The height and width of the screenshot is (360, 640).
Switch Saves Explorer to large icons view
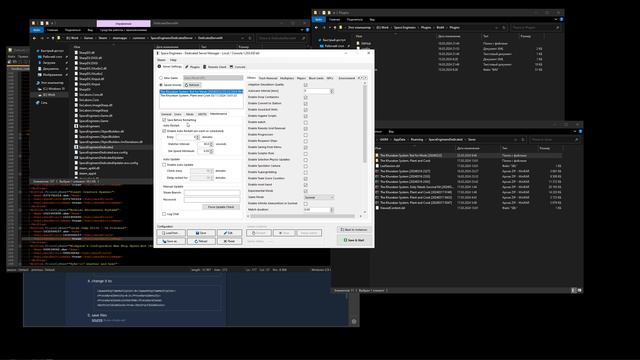click(580, 290)
